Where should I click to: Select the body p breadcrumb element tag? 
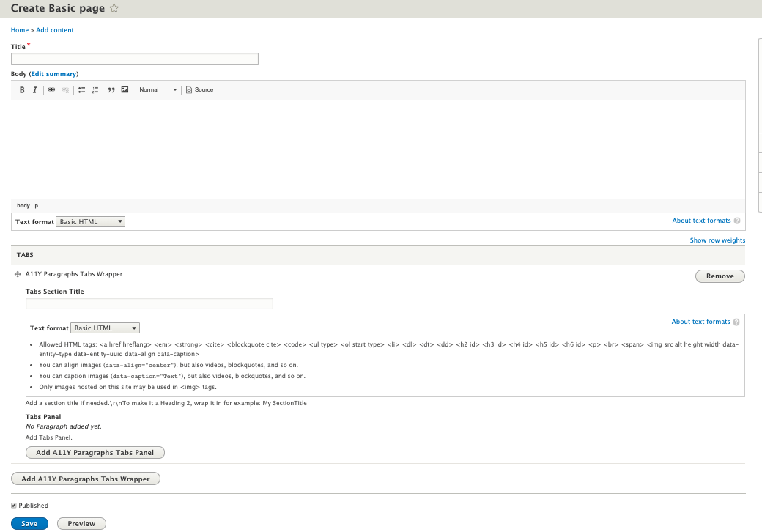click(23, 205)
